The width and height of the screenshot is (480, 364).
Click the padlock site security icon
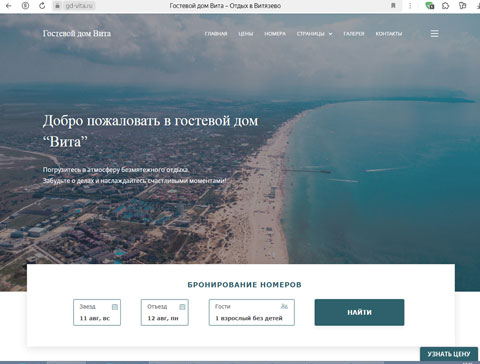tap(57, 6)
